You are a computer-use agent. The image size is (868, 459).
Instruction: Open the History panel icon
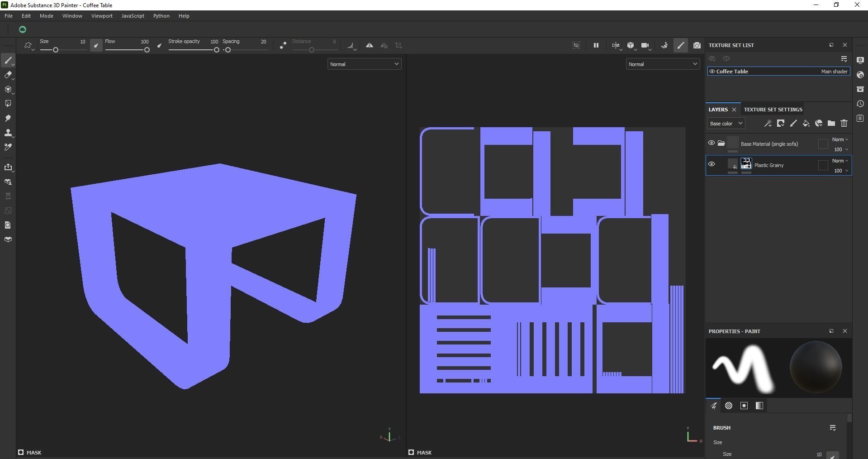point(860,104)
